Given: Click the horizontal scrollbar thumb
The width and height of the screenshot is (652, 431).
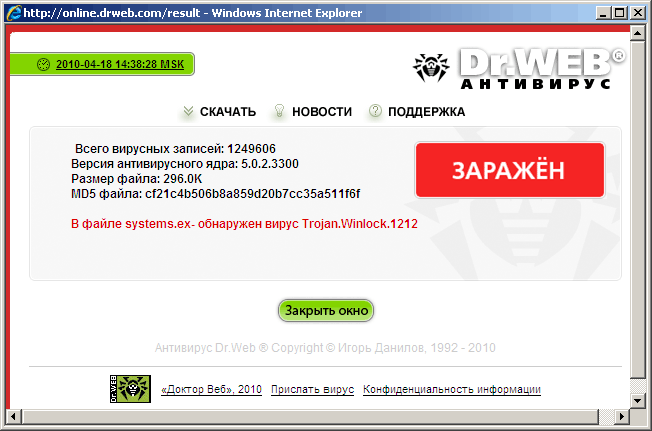Looking at the screenshot, I should coord(310,416).
